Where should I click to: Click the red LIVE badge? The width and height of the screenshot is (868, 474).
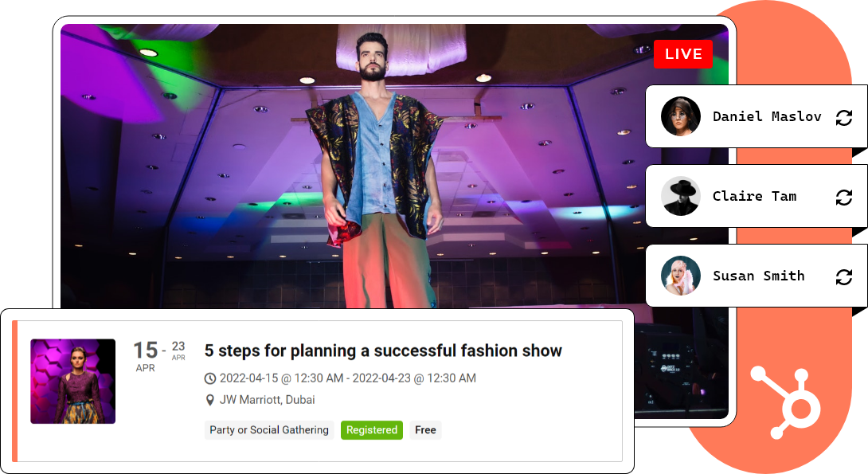pos(683,54)
